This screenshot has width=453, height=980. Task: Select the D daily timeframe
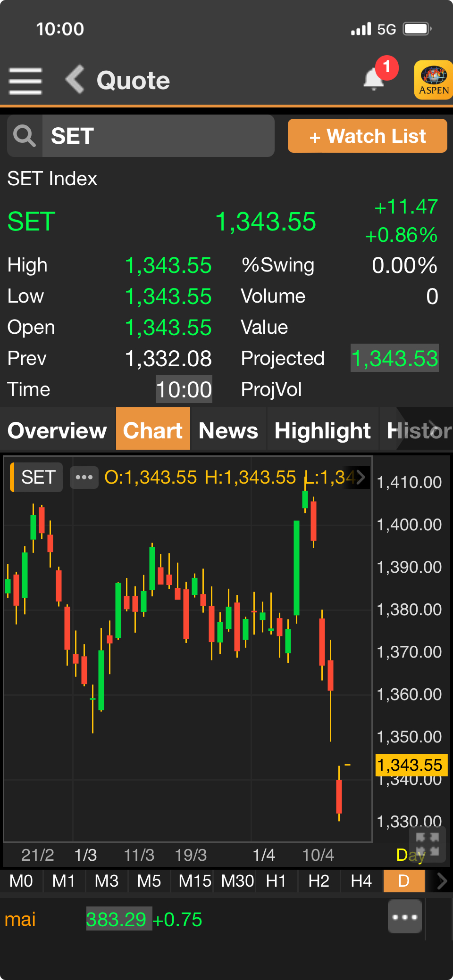tap(404, 881)
